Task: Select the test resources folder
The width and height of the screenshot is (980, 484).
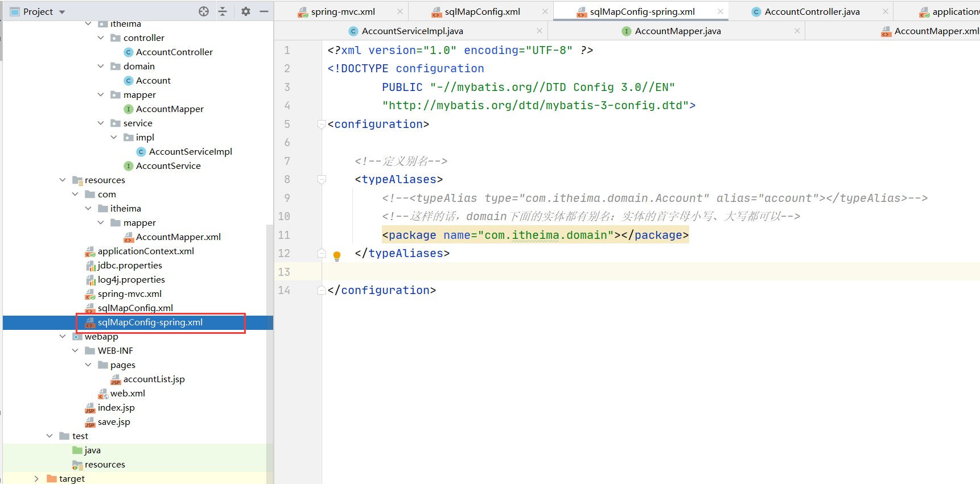Action: point(105,464)
